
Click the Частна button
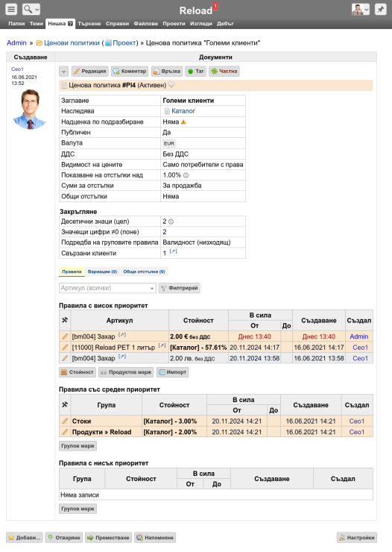click(x=224, y=72)
